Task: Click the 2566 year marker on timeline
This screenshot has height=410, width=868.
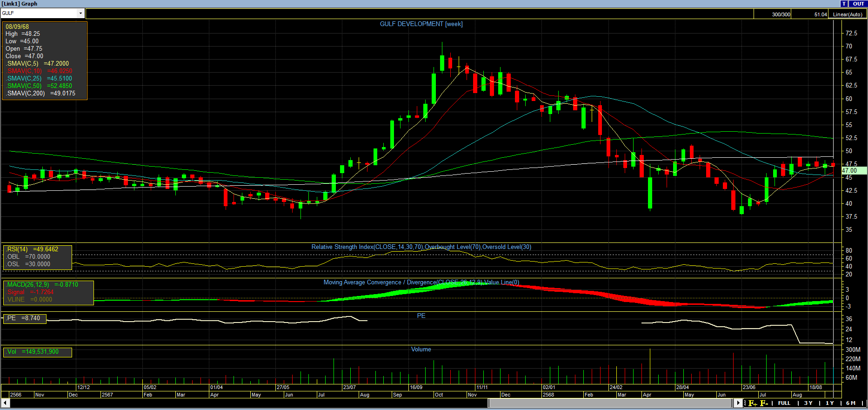Action: click(16, 395)
